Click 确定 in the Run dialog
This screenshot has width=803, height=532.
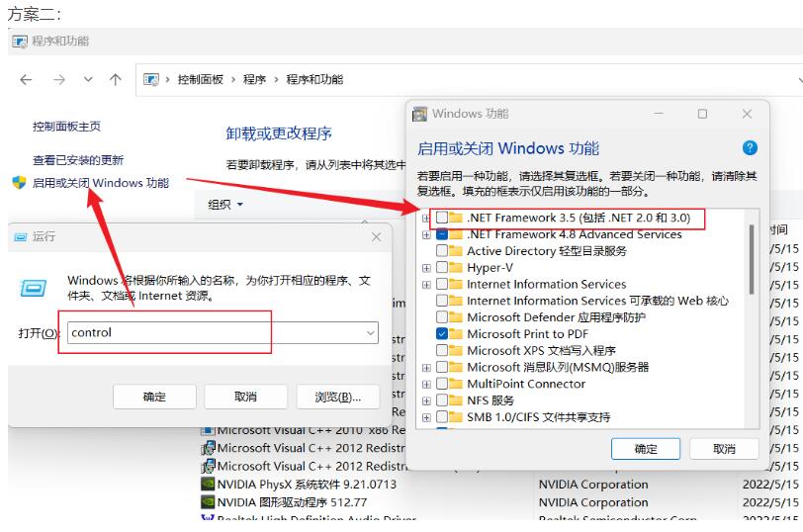(154, 397)
